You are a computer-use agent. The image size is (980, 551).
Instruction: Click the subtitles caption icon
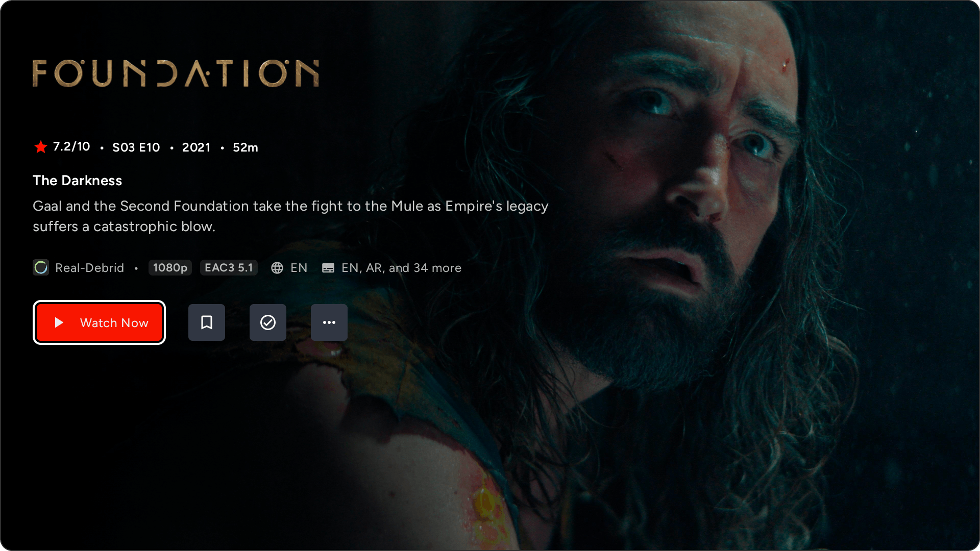(328, 268)
